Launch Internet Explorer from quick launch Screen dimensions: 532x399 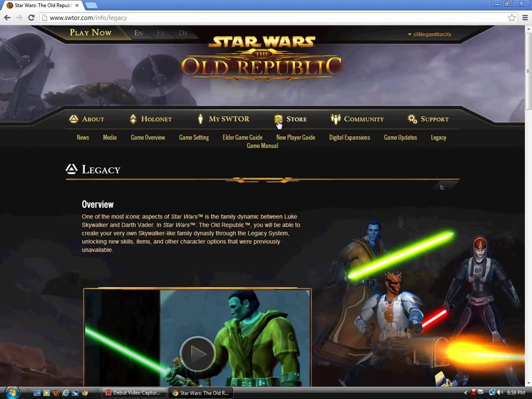65,393
